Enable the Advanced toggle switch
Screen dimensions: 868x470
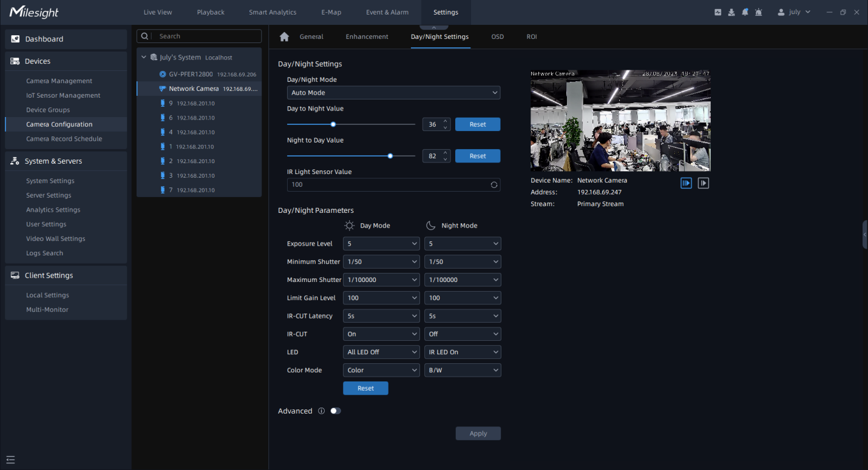[x=336, y=411]
